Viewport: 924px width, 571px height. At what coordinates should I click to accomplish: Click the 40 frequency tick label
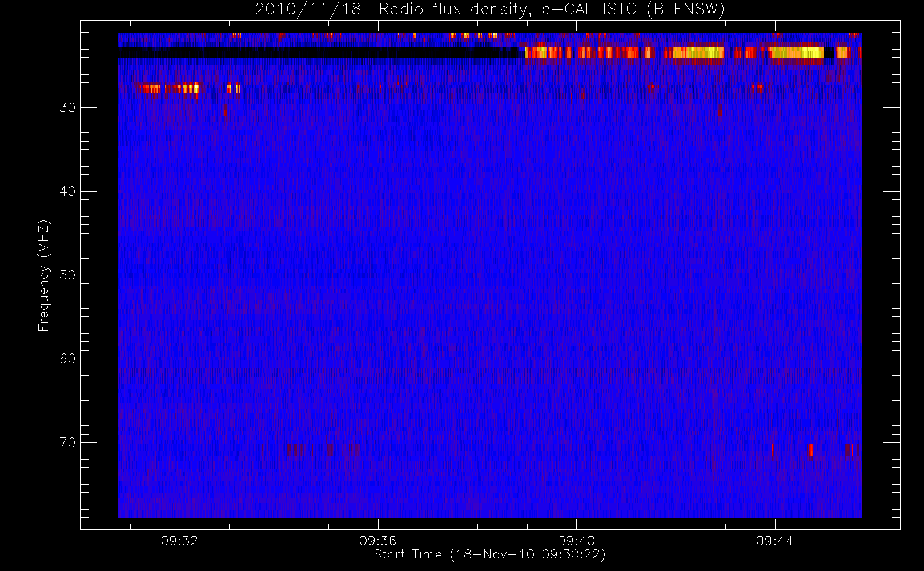(x=67, y=191)
